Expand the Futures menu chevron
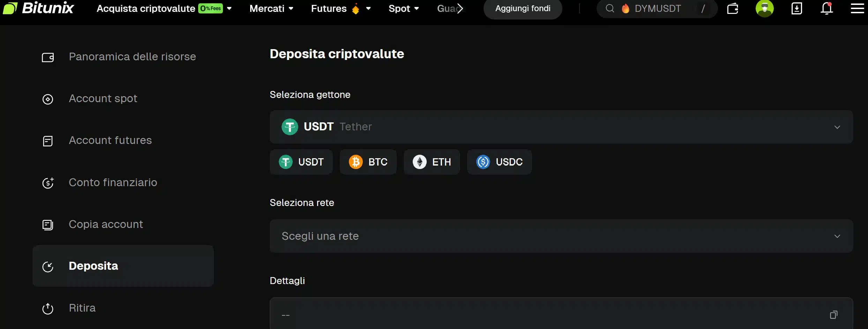The width and height of the screenshot is (868, 329). coord(369,8)
